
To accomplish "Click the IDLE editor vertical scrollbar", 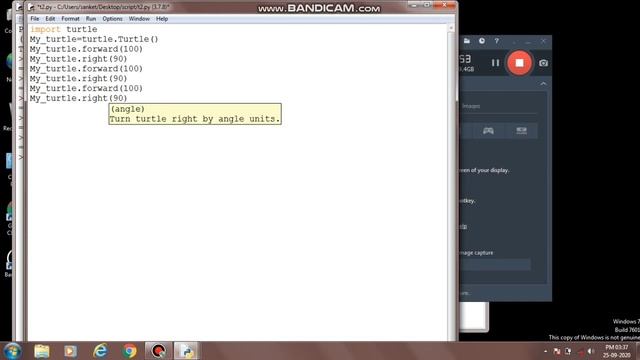I will pyautogui.click(x=451, y=182).
